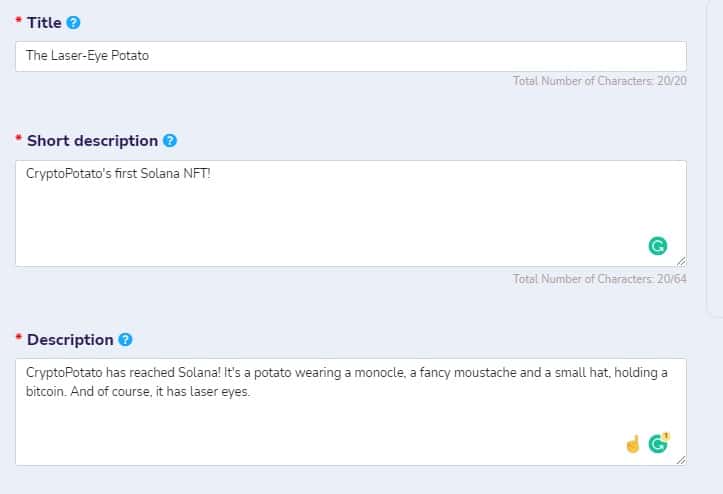Click the red asterisk beside Title
The image size is (723, 494).
[x=18, y=20]
